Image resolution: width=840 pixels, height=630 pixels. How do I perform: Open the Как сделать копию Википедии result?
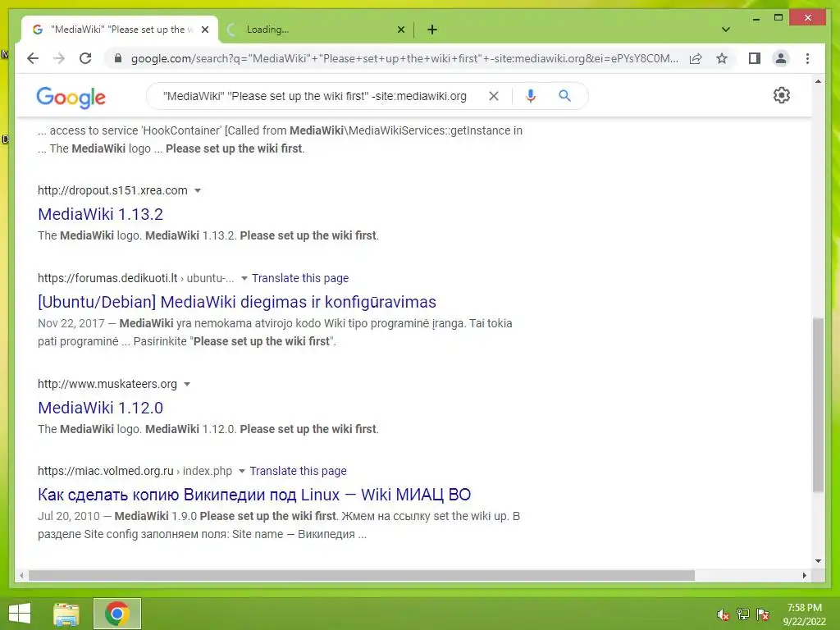tap(254, 495)
